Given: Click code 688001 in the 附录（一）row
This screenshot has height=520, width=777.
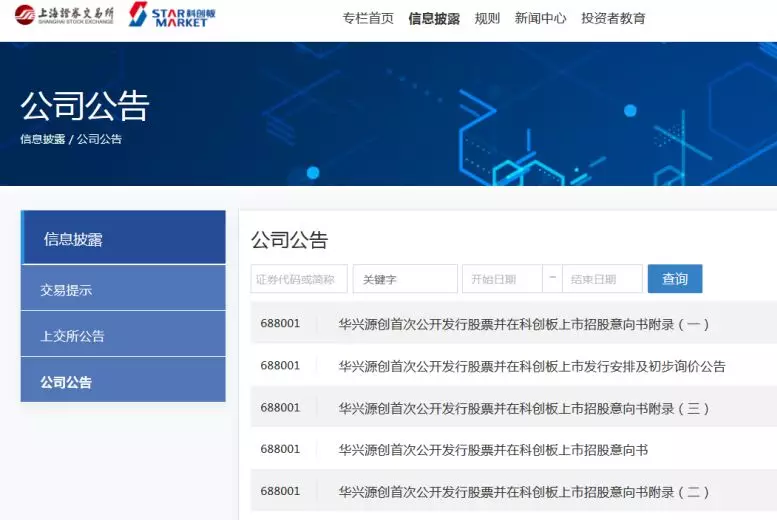Looking at the screenshot, I should [x=280, y=323].
